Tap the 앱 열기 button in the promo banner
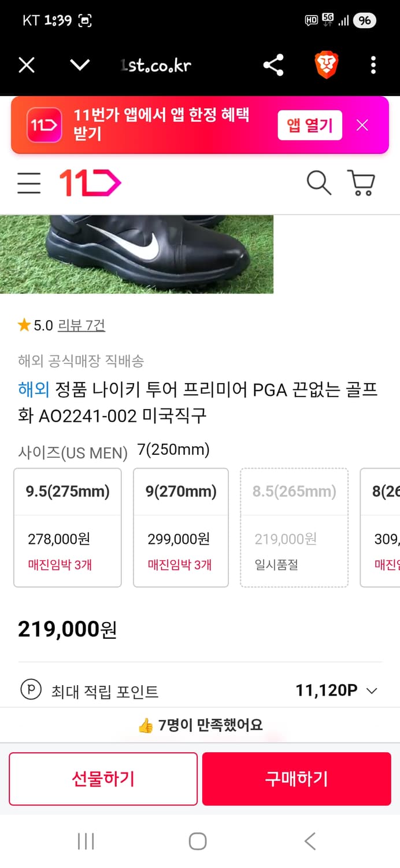This screenshot has width=400, height=868. (310, 124)
